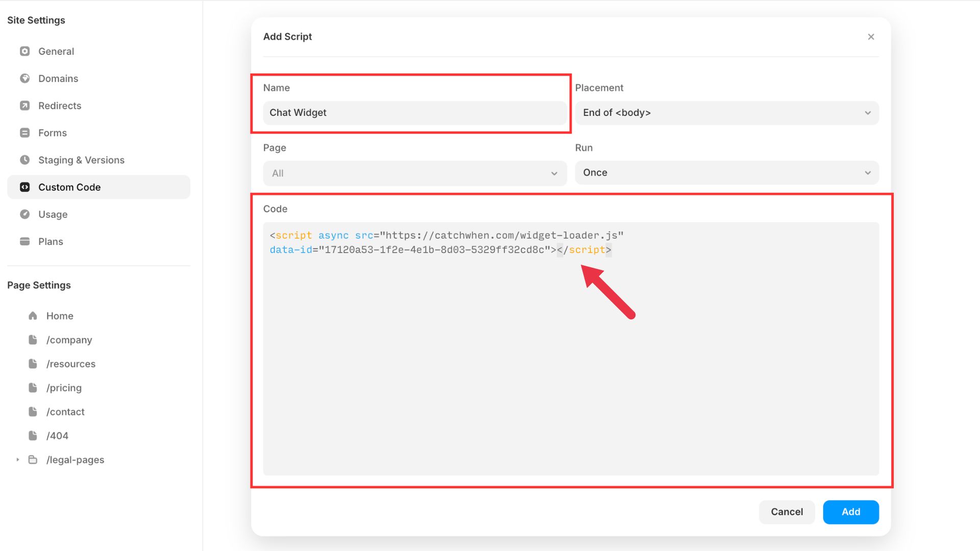Close the Add Script dialog
This screenshot has width=980, height=551.
click(x=871, y=37)
